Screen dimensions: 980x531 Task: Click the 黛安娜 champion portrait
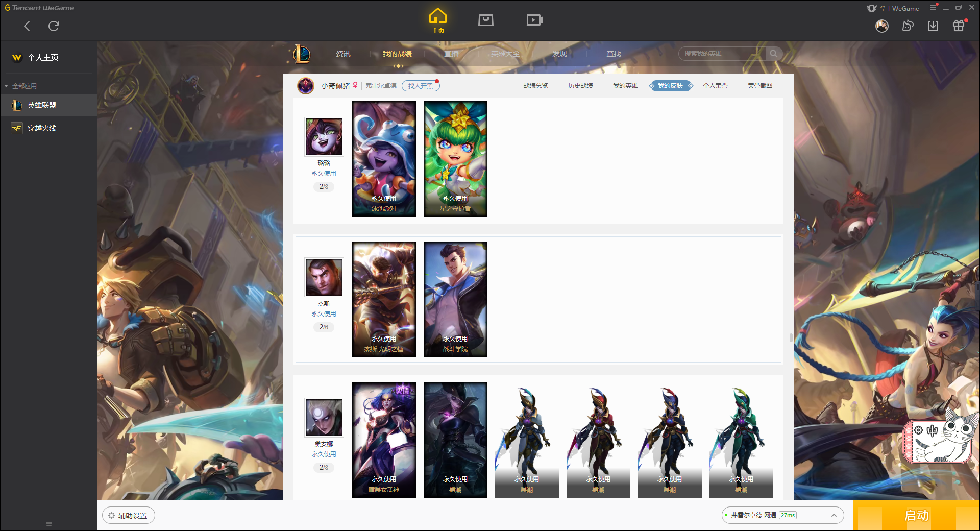(324, 418)
